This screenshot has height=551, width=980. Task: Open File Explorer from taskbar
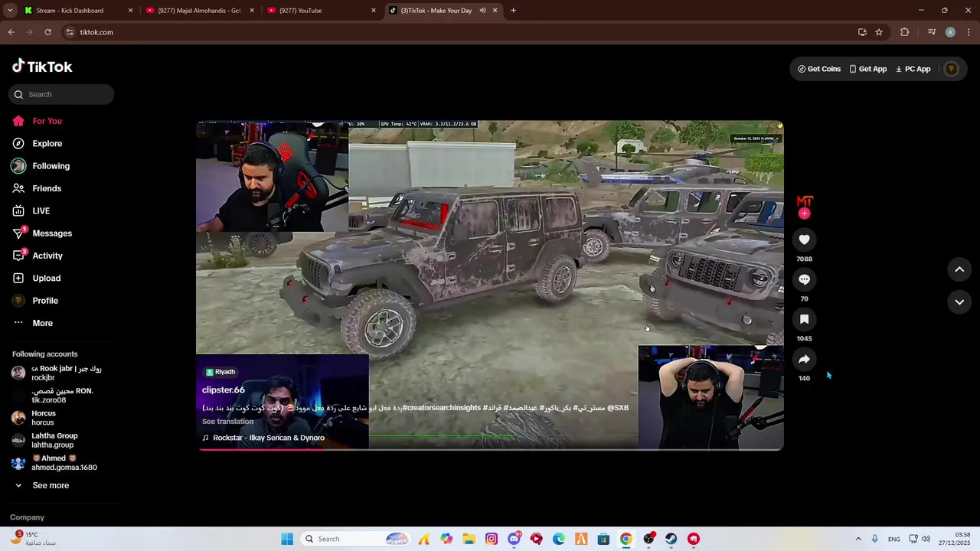click(x=469, y=539)
